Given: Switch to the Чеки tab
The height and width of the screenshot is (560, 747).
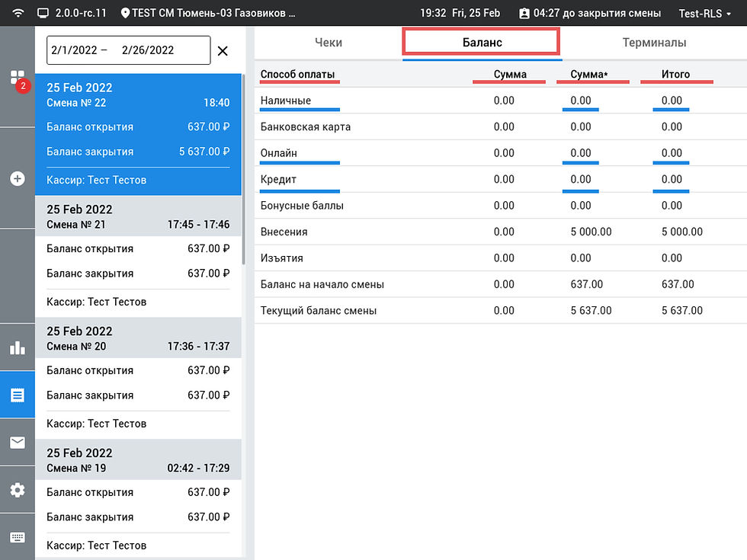Looking at the screenshot, I should [x=329, y=43].
